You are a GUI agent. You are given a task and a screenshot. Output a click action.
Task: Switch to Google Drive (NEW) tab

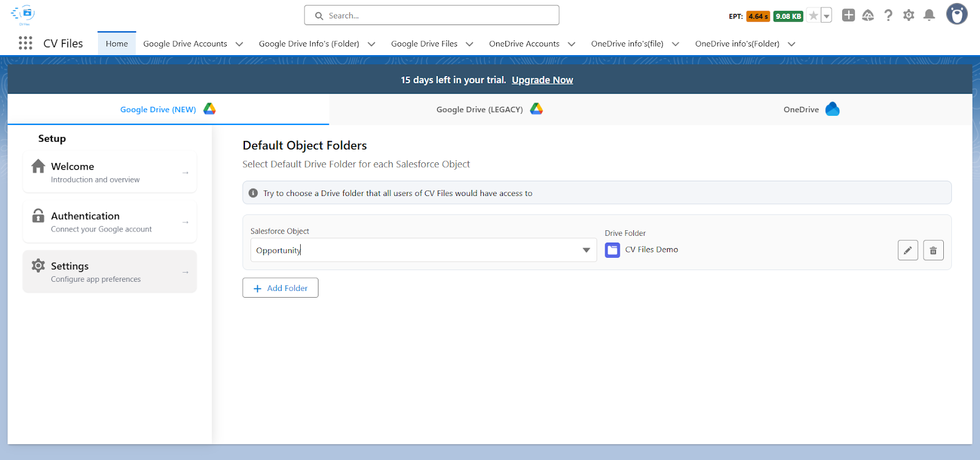click(x=168, y=109)
